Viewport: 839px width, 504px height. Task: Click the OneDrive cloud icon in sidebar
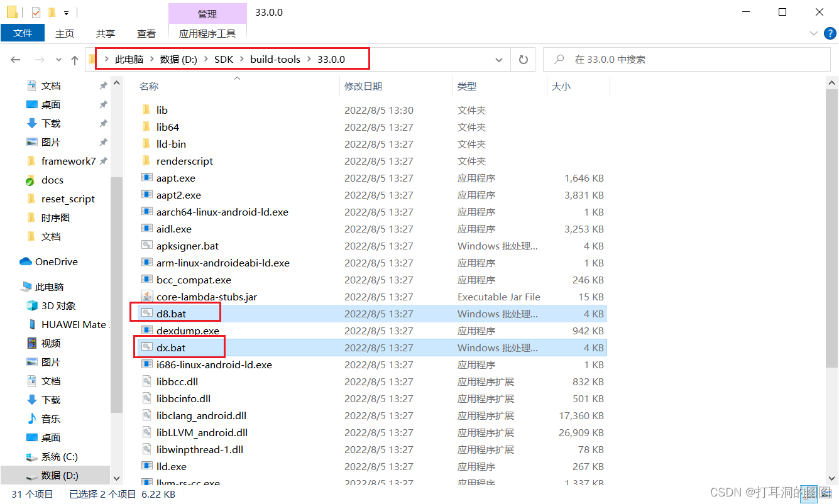pos(26,261)
